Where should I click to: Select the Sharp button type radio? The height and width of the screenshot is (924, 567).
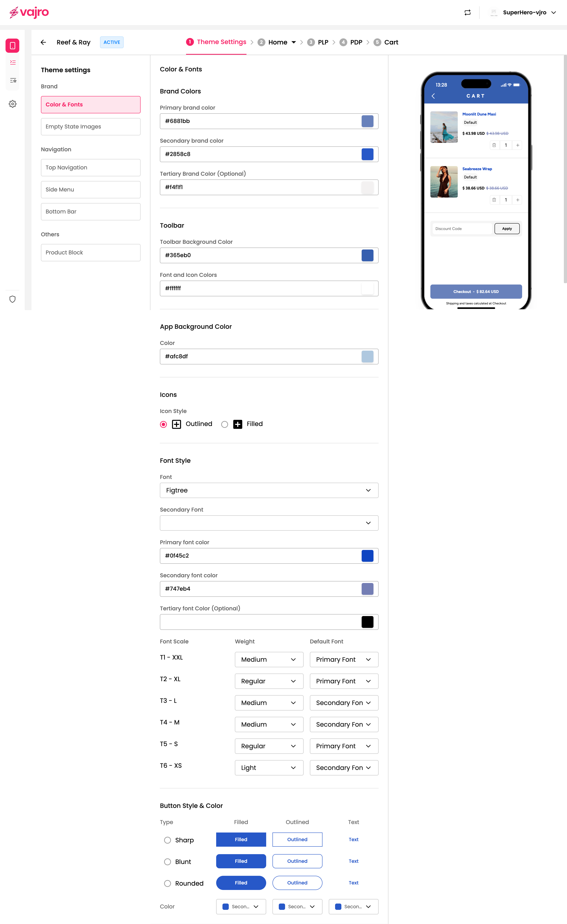(167, 840)
